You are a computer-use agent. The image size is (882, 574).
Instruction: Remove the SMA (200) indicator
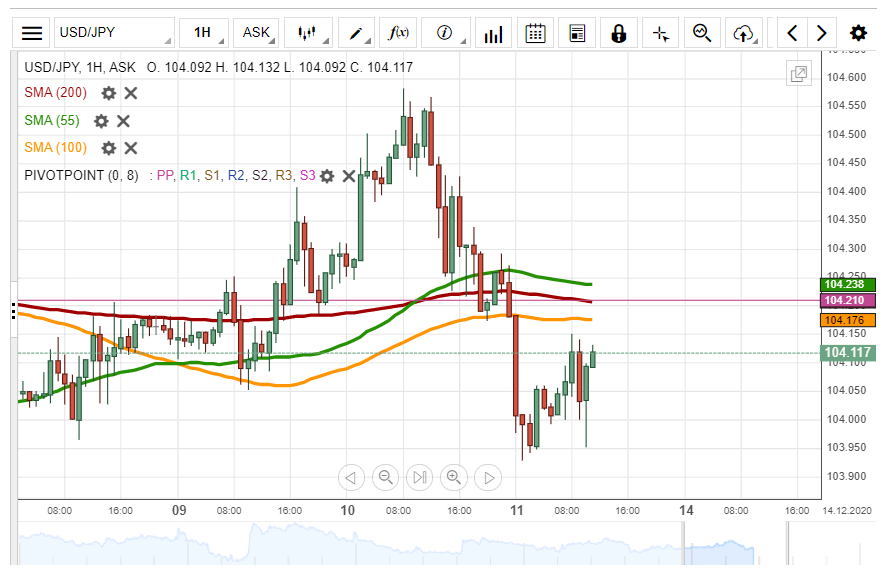click(x=131, y=93)
